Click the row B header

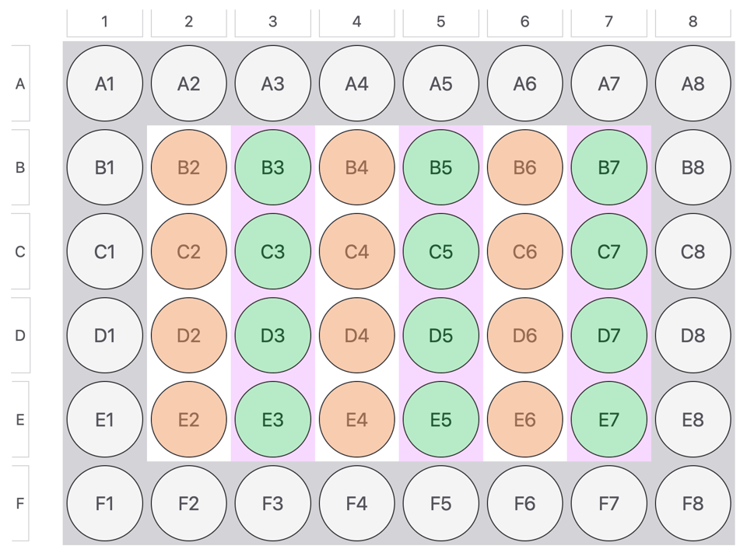(x=20, y=168)
